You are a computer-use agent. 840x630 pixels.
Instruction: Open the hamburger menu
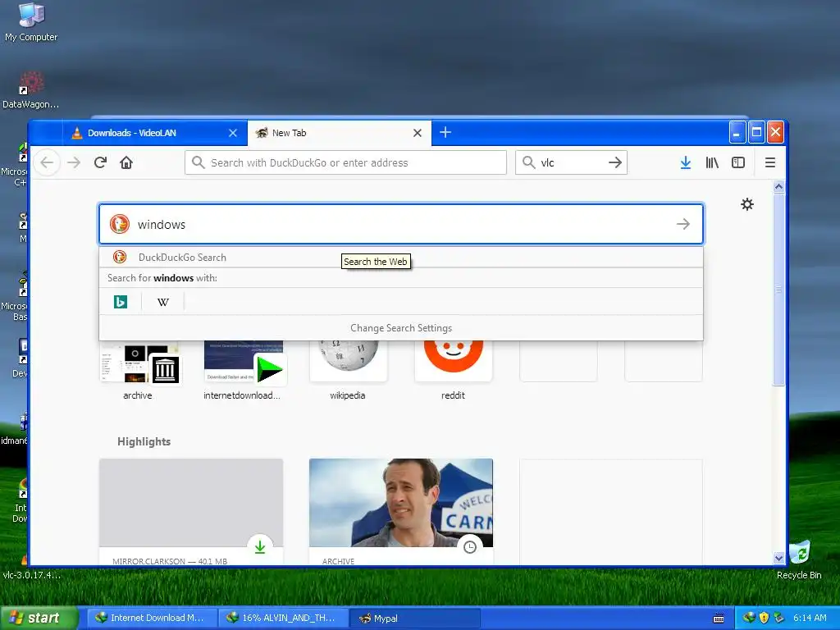769,162
